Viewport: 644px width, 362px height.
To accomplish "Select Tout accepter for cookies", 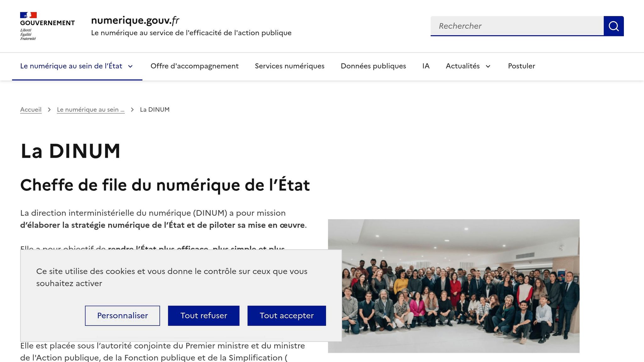I will coord(286,315).
